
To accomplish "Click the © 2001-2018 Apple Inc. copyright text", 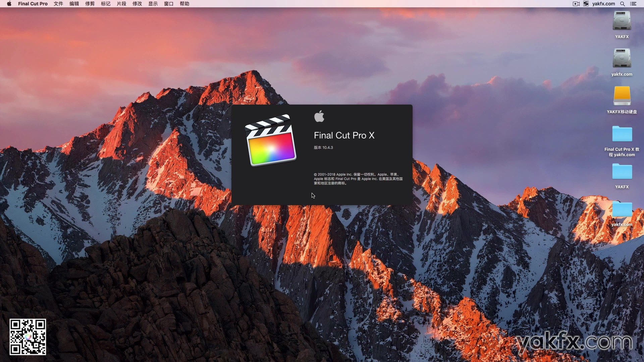I will point(358,179).
